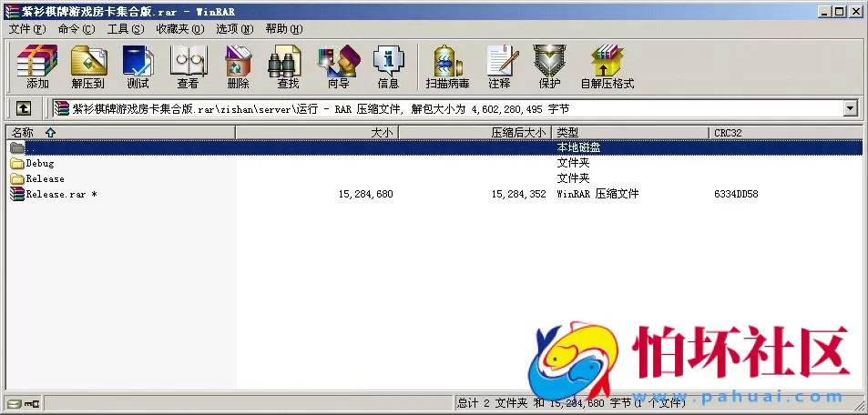This screenshot has width=868, height=415.
Task: Sort by CRC32 column header
Action: point(785,133)
